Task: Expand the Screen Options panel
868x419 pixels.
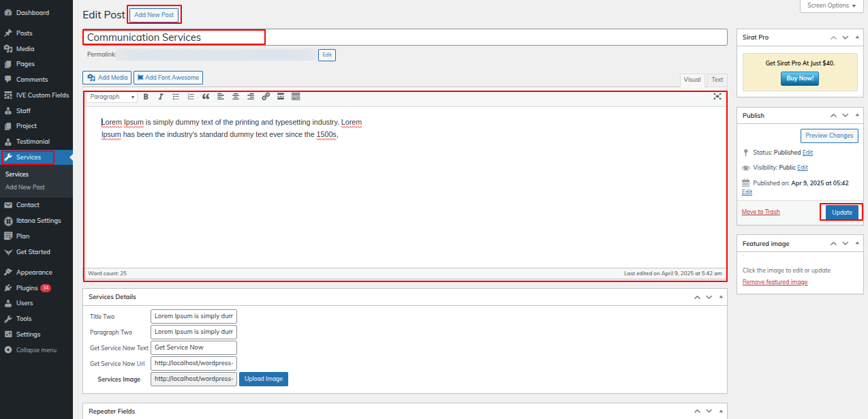Action: 832,5
